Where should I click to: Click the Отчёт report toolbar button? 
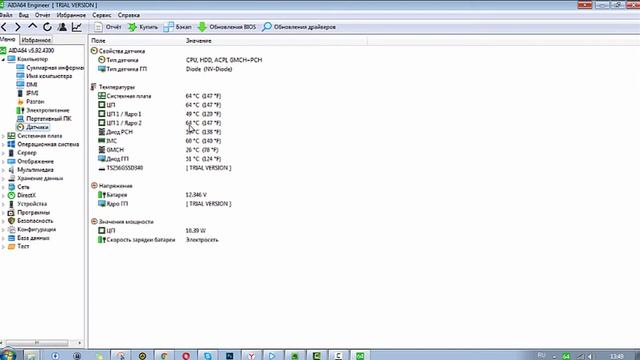pyautogui.click(x=107, y=27)
